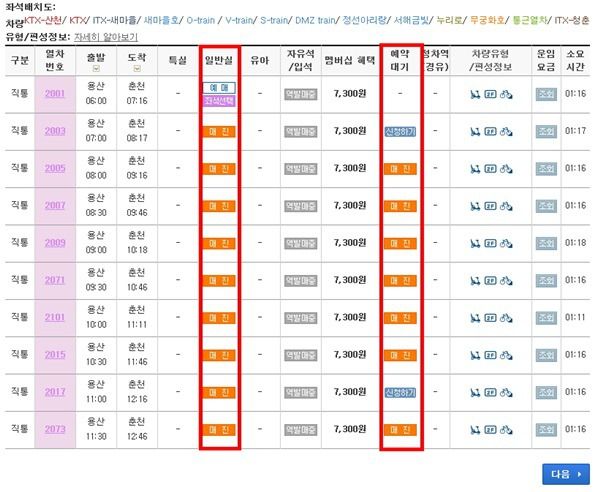Click the seat icon in train 2009 row

click(x=475, y=243)
